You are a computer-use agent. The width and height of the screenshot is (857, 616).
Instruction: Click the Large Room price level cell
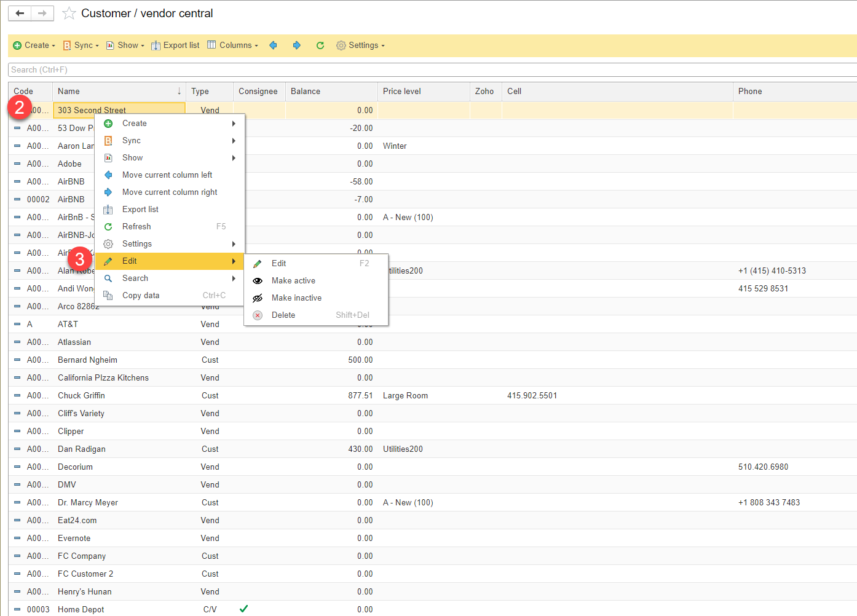tap(405, 395)
